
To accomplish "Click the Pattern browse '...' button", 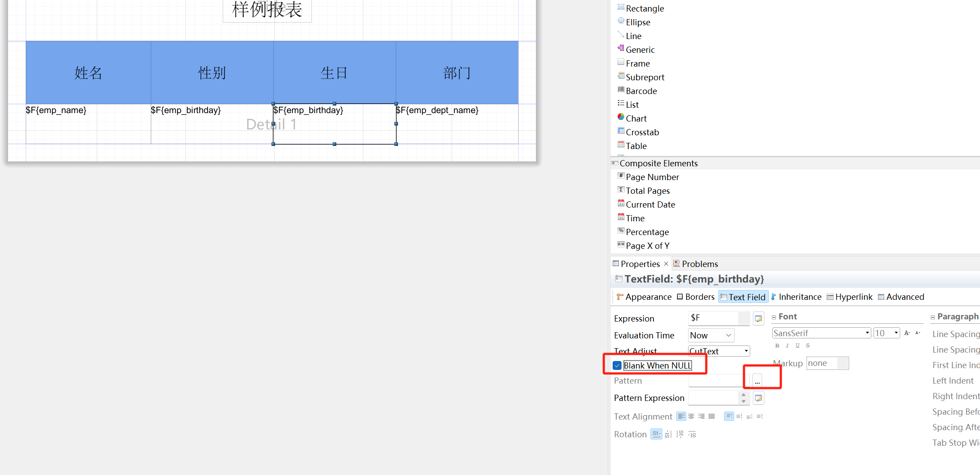I will 757,381.
